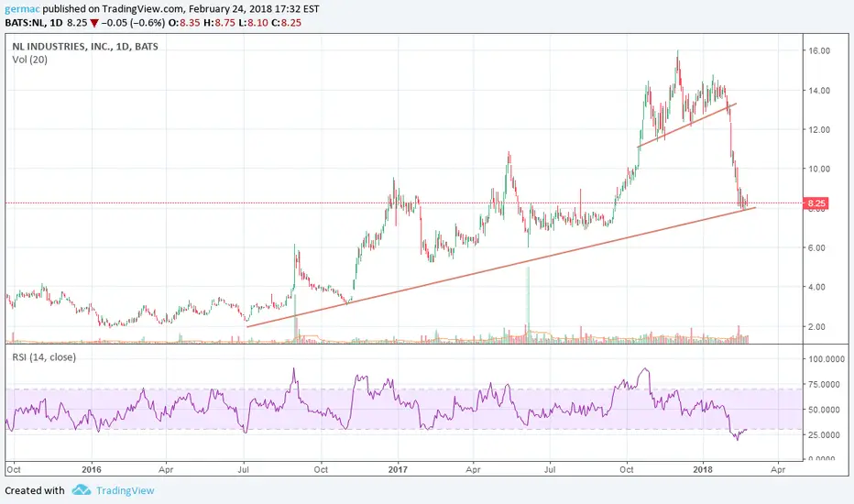Image resolution: width=854 pixels, height=504 pixels.
Task: Click the C:8.25 close value
Action: [x=287, y=23]
